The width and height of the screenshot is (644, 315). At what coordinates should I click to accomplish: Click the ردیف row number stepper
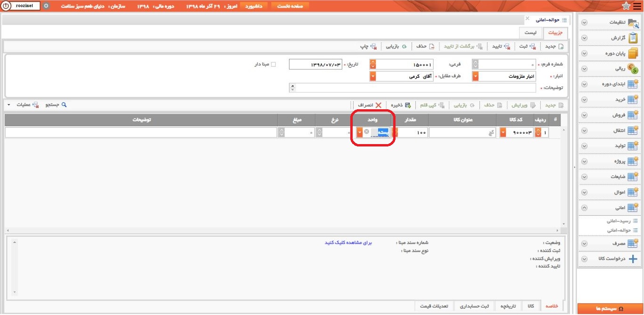tap(538, 133)
